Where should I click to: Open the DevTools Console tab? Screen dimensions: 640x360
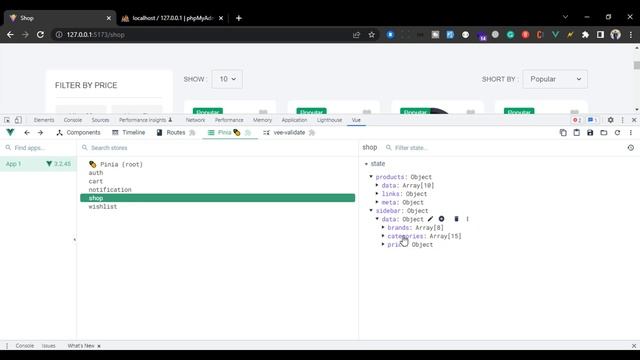(x=73, y=120)
